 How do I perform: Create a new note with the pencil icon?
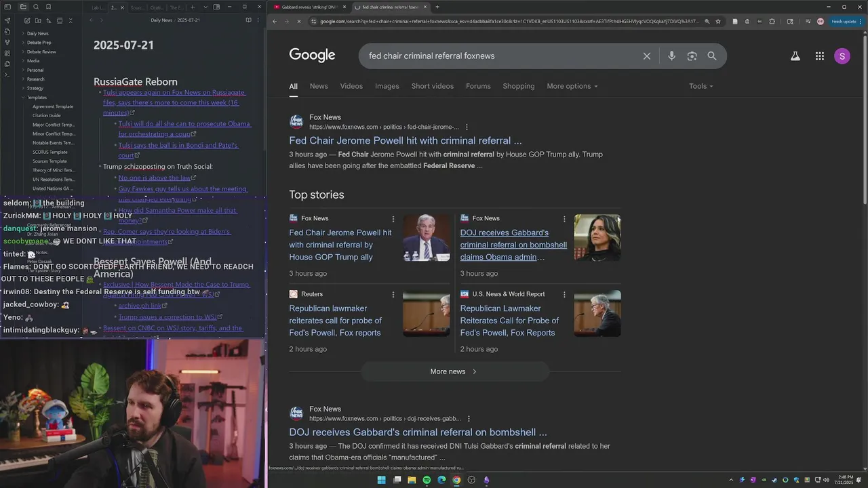(27, 20)
